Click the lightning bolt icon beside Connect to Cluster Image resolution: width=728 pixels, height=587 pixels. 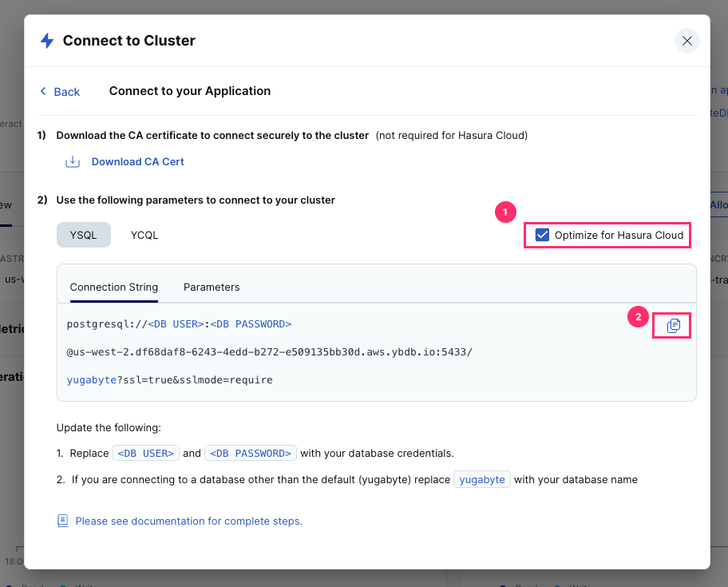pyautogui.click(x=46, y=40)
